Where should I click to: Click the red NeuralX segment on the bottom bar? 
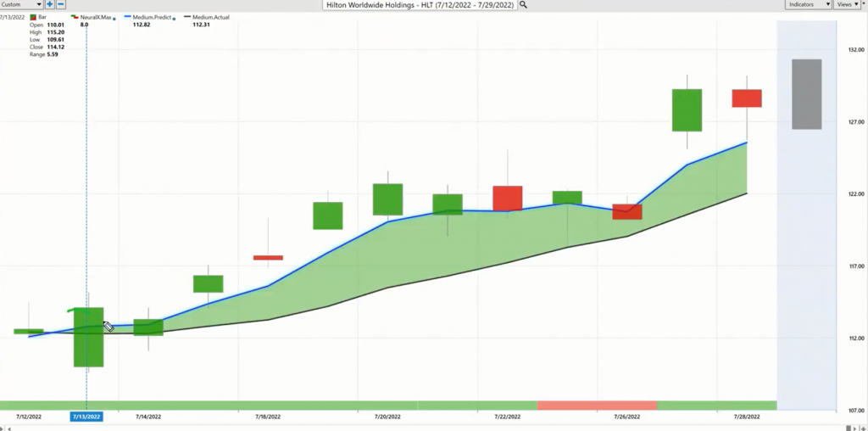598,405
